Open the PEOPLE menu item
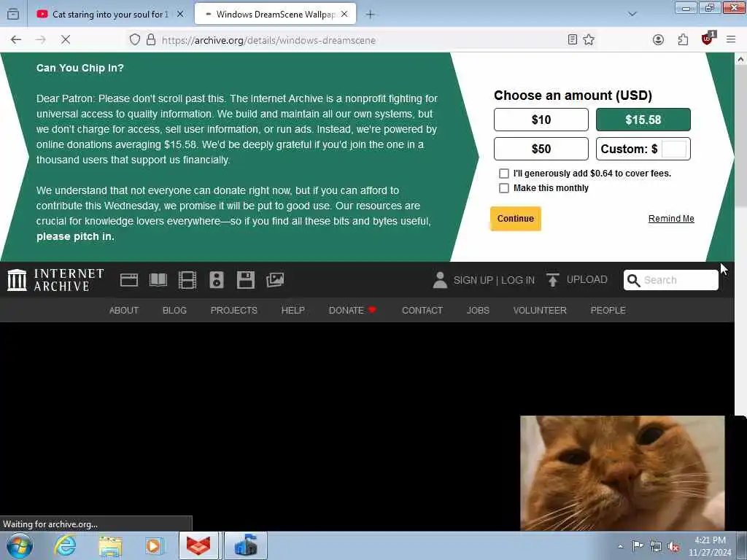747x560 pixels. (x=608, y=311)
